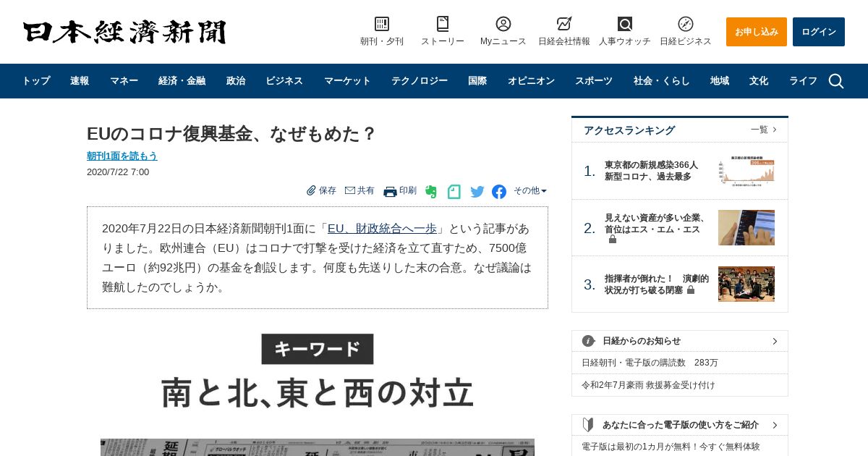Expand the その他 share dropdown
Image resolution: width=868 pixels, height=456 pixels.
[530, 190]
